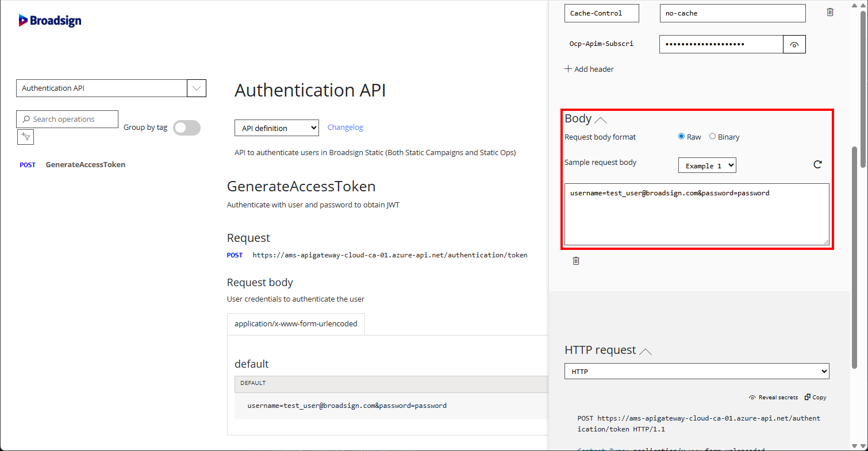Image resolution: width=868 pixels, height=451 pixels.
Task: Copy the HTTP request code
Action: pyautogui.click(x=816, y=398)
